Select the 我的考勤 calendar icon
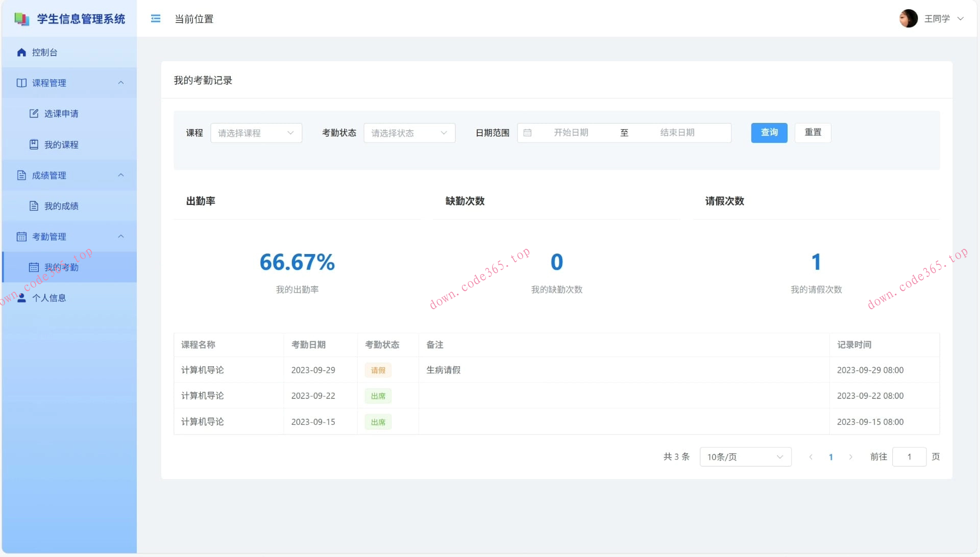This screenshot has height=557, width=980. [34, 267]
